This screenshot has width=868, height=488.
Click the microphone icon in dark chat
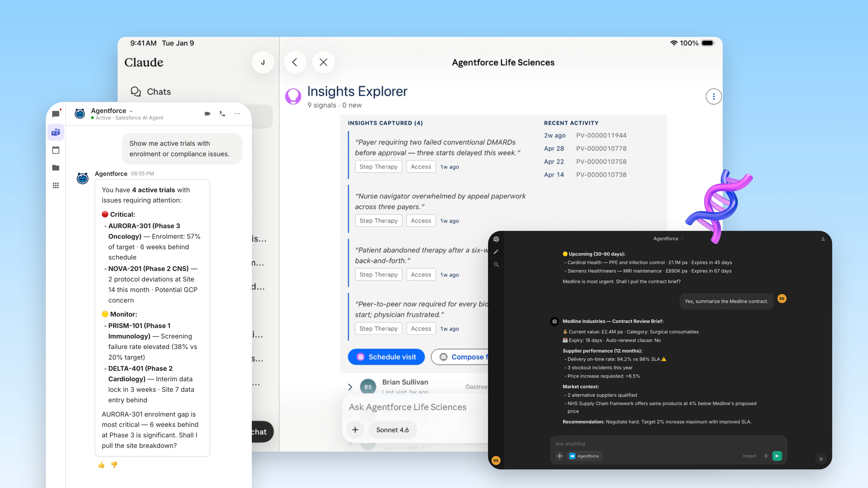coord(766,456)
